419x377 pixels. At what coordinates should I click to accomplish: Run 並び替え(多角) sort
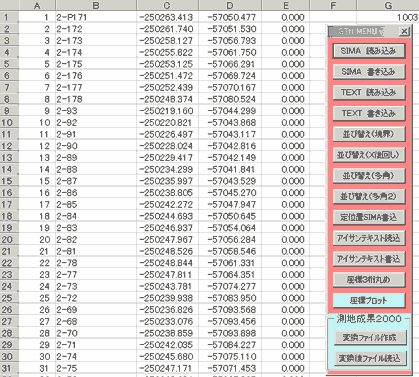tap(369, 176)
